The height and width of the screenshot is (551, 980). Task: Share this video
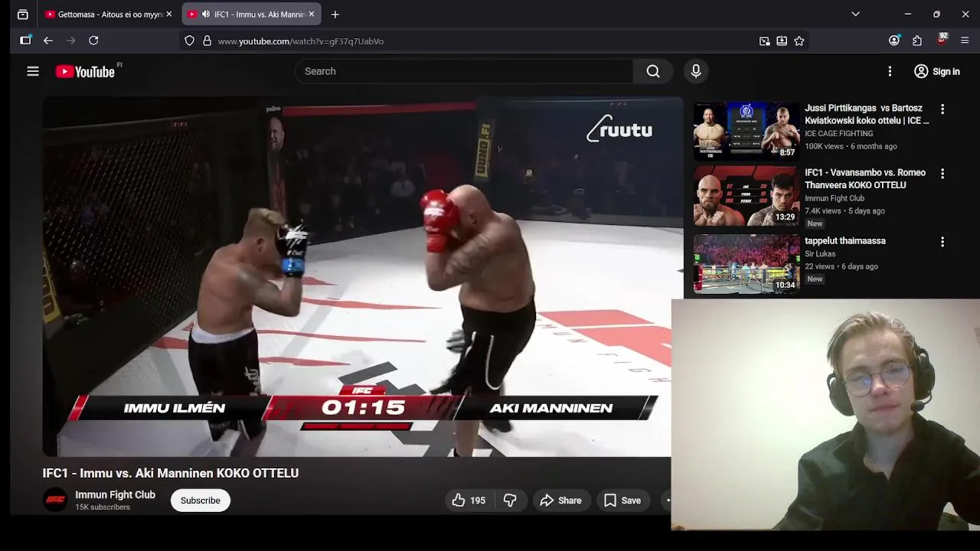(x=561, y=500)
